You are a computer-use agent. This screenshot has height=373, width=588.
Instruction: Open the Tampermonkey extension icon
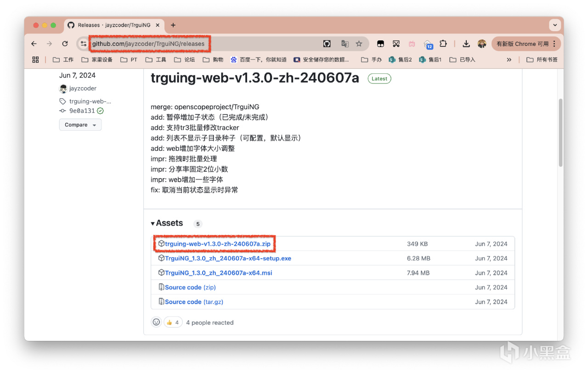(x=380, y=44)
